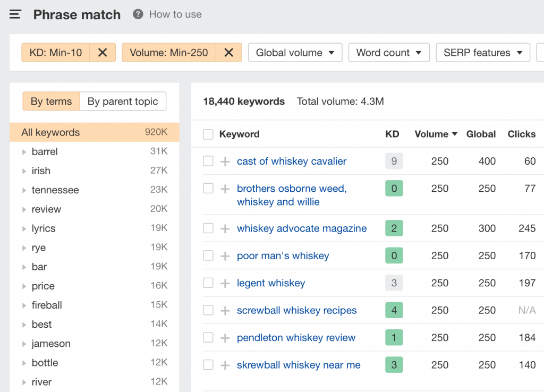Viewport: 544px width, 392px height.
Task: Tick the select-all checkbox beside Keyword header
Action: click(x=208, y=134)
